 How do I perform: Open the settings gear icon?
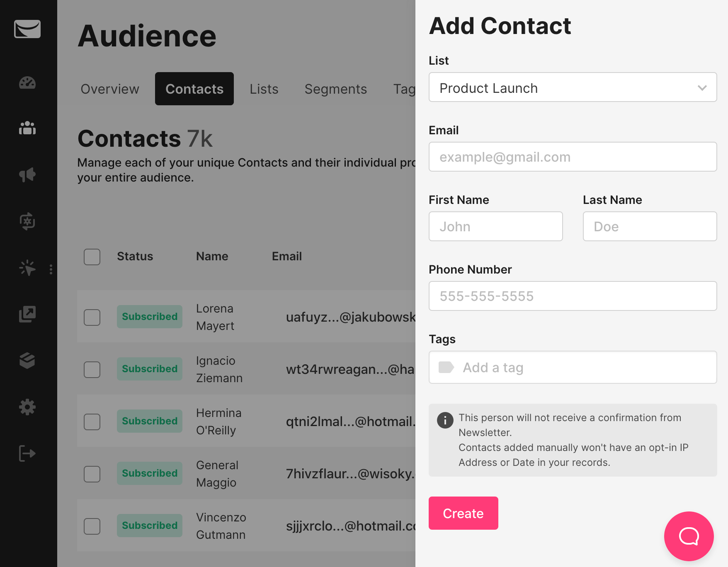[27, 407]
